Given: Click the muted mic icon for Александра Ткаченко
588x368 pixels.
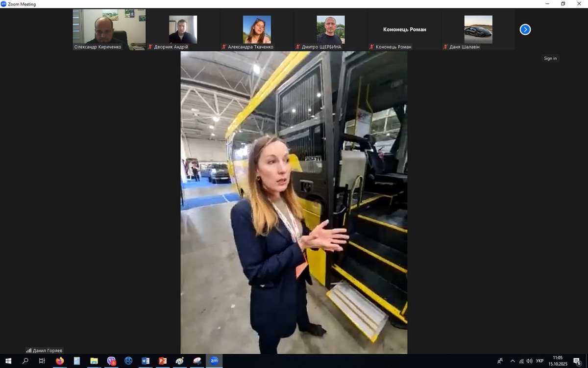Looking at the screenshot, I should [224, 47].
